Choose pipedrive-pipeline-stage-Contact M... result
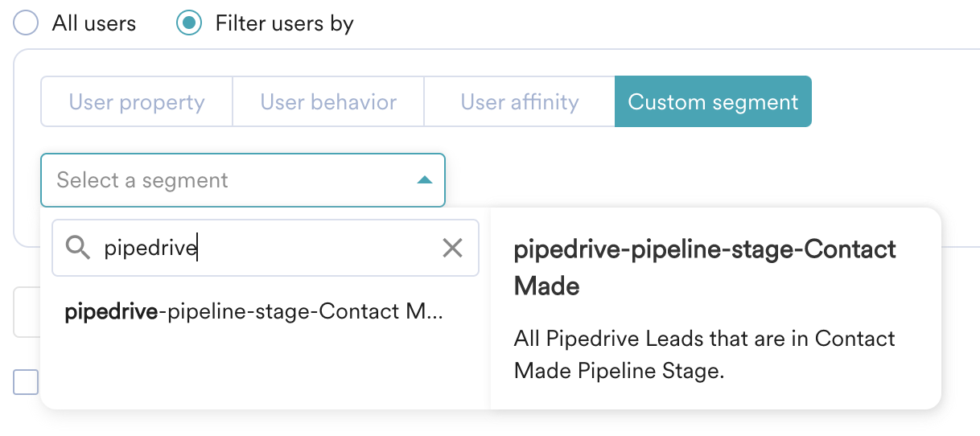This screenshot has height=436, width=980. (254, 311)
